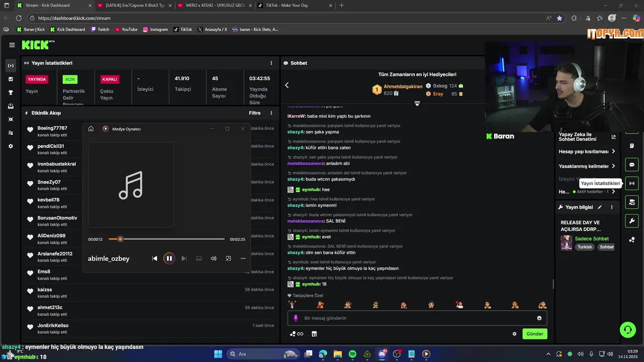Edit Yayın bilgisi with pencil icon
This screenshot has width=644, height=362.
pyautogui.click(x=600, y=207)
